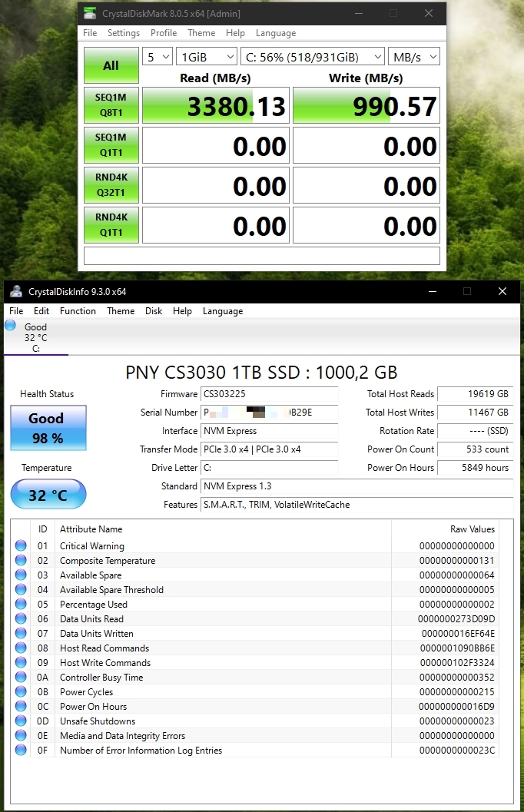Open the test count dropdown showing 5
The image size is (524, 812).
click(157, 57)
